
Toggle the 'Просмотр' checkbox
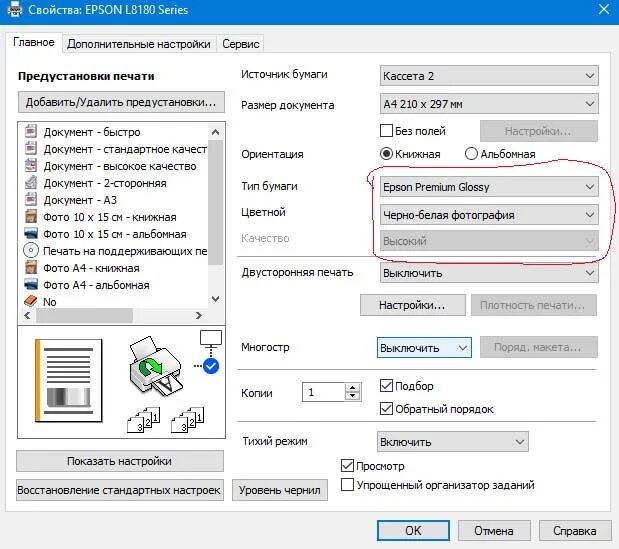tap(347, 466)
